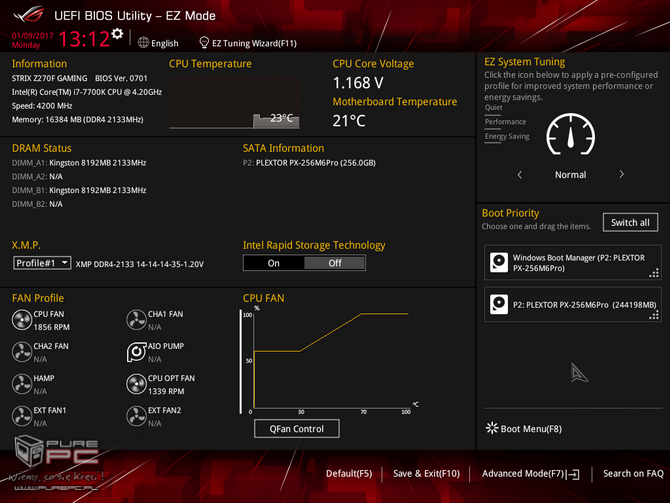Select Energy Saving tuning profile
This screenshot has width=670, height=503.
coord(507,136)
